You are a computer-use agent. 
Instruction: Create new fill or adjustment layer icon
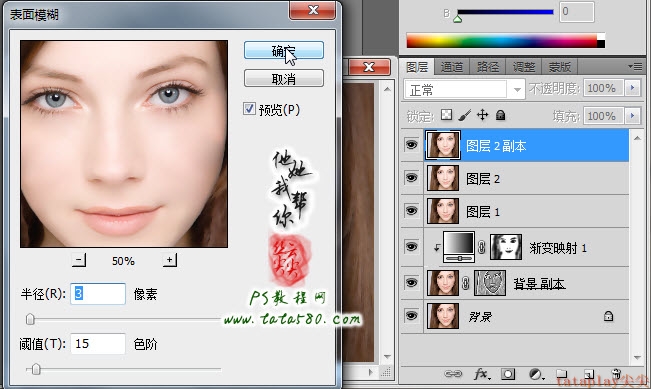coord(536,374)
